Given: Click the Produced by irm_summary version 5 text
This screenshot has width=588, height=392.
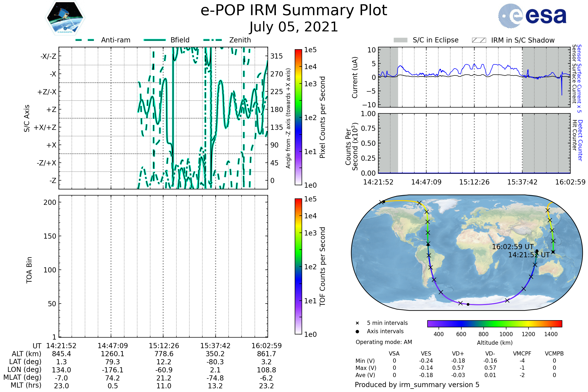Looking at the screenshot, I should [417, 385].
